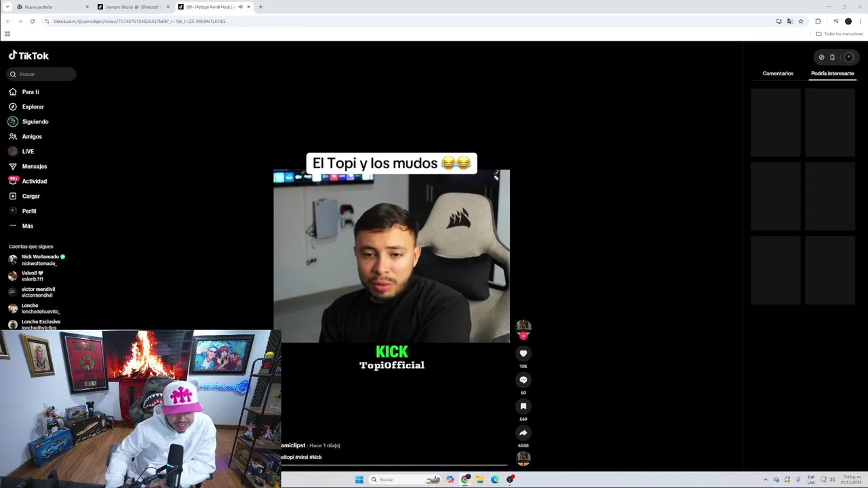Like the video with the heart icon
The height and width of the screenshot is (488, 868).
click(x=523, y=353)
